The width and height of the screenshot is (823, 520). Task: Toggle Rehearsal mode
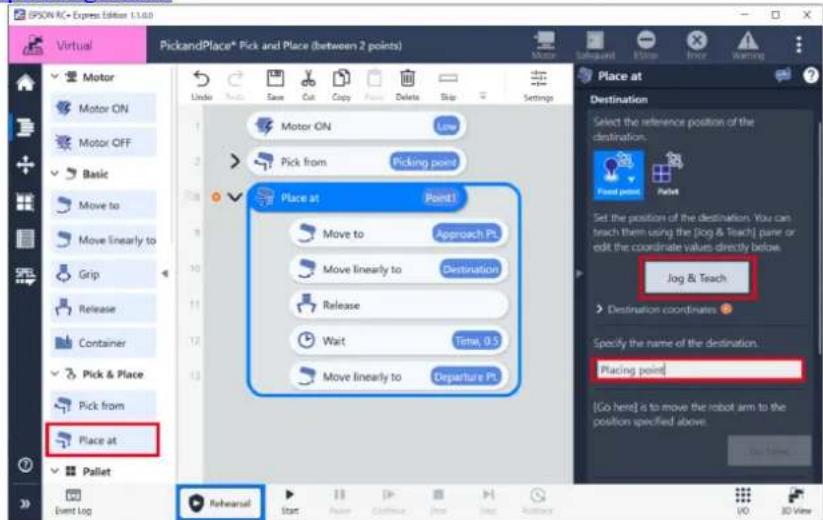click(x=220, y=503)
